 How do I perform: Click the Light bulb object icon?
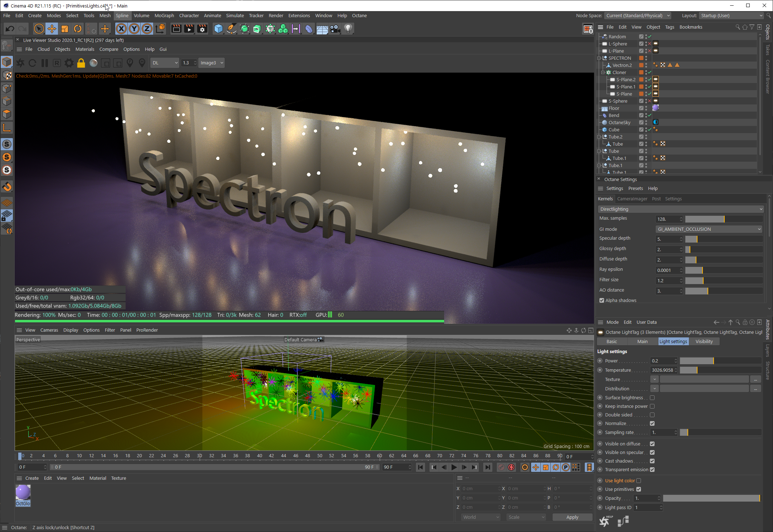(x=348, y=29)
